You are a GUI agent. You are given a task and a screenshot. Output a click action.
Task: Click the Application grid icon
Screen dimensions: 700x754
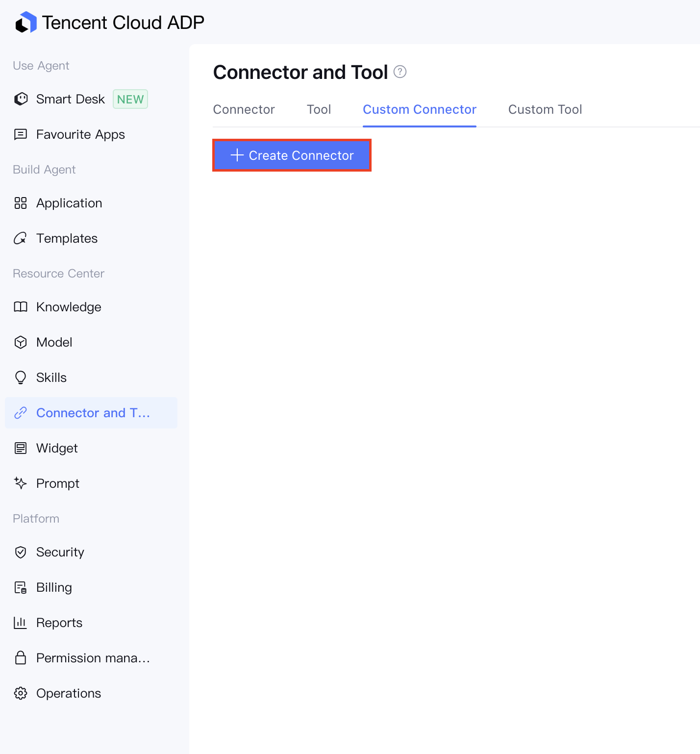21,203
